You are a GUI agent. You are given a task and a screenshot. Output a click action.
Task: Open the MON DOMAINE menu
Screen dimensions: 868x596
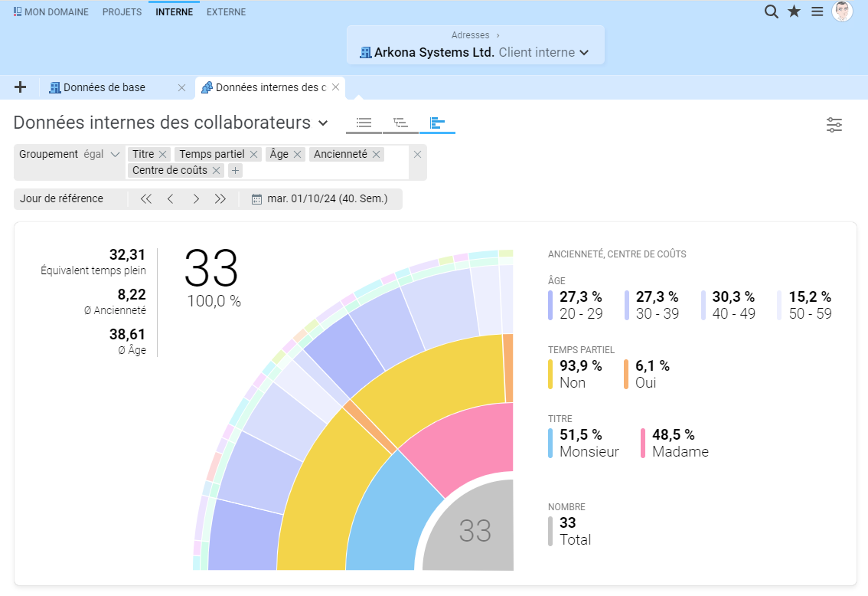pyautogui.click(x=51, y=11)
